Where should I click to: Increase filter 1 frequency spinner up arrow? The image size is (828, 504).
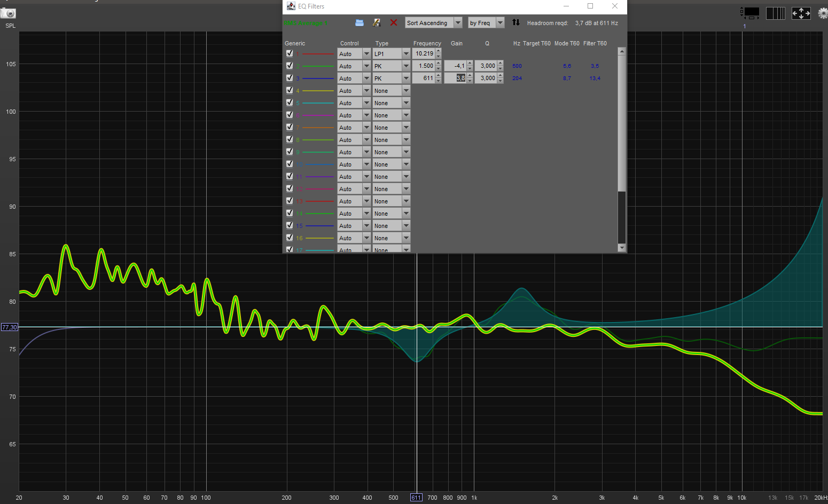tap(439, 51)
